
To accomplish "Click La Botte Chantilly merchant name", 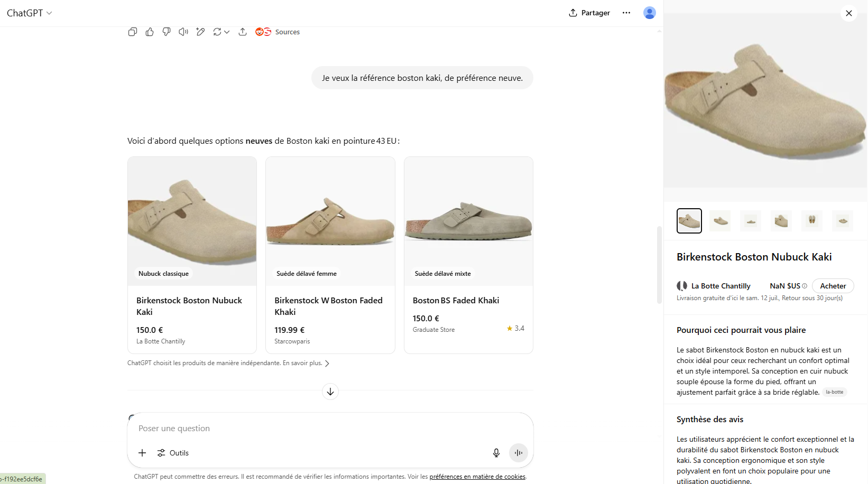I will [x=721, y=286].
